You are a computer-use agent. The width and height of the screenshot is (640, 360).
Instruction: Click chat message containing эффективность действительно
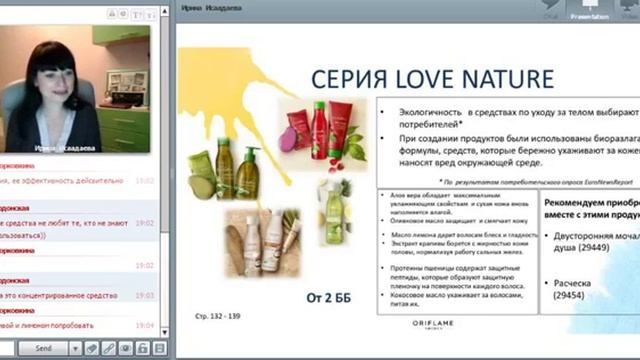62,180
